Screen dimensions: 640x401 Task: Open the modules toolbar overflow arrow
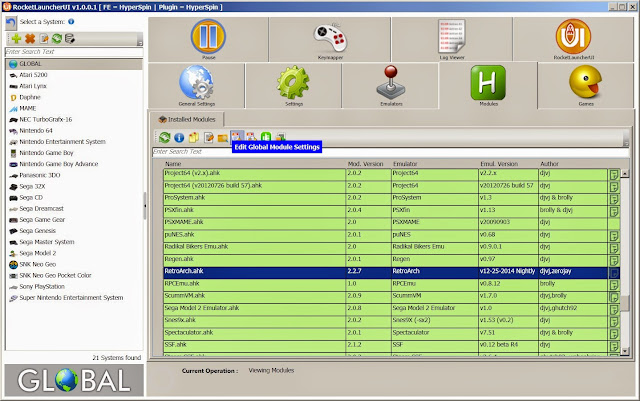coord(626,143)
